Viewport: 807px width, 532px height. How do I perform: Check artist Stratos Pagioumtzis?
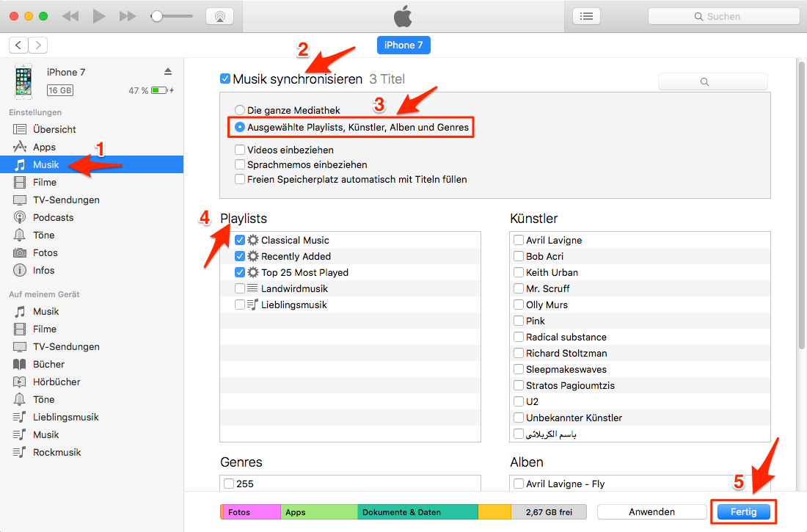point(518,385)
